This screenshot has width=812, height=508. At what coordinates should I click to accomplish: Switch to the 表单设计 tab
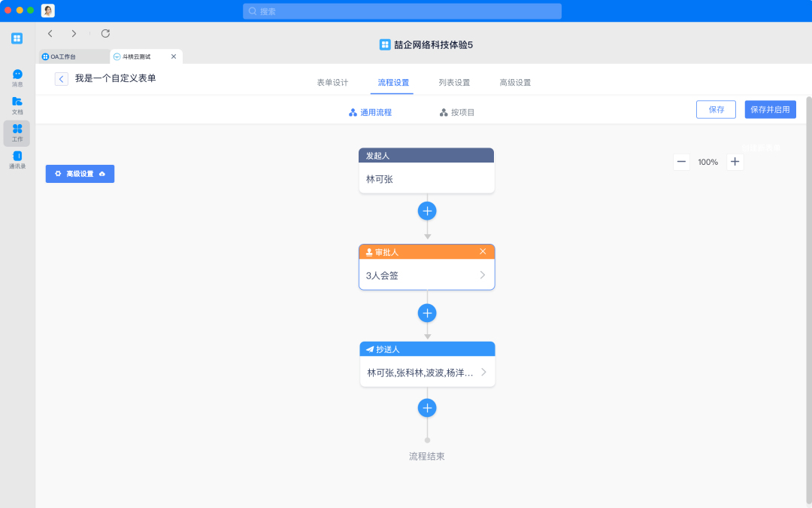click(x=332, y=83)
